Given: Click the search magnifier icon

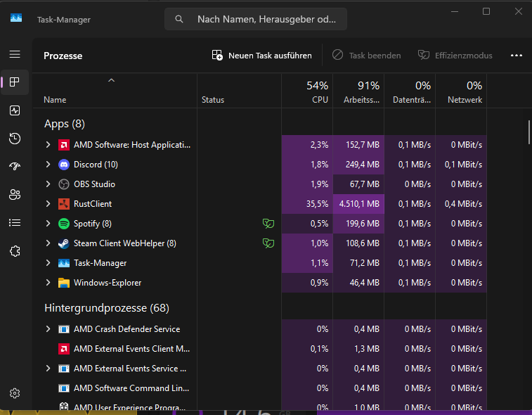Looking at the screenshot, I should pos(179,19).
